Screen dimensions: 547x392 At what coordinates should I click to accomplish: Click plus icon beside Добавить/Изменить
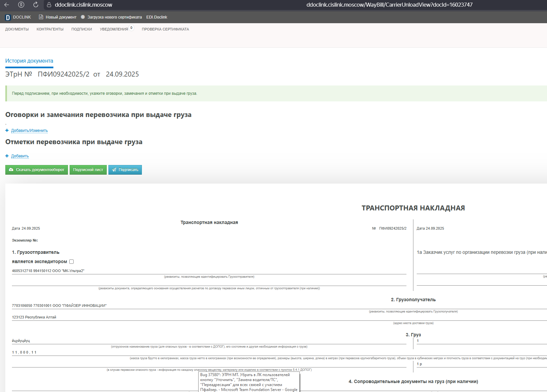(7, 130)
